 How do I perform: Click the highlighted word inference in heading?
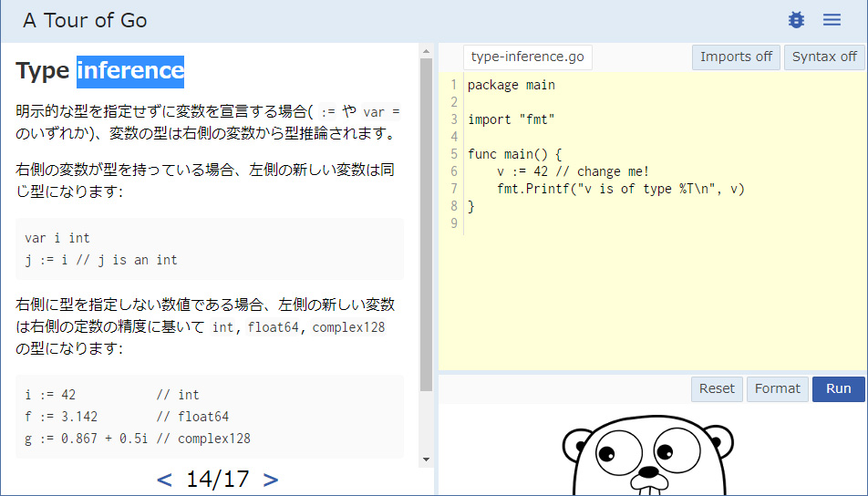(130, 71)
